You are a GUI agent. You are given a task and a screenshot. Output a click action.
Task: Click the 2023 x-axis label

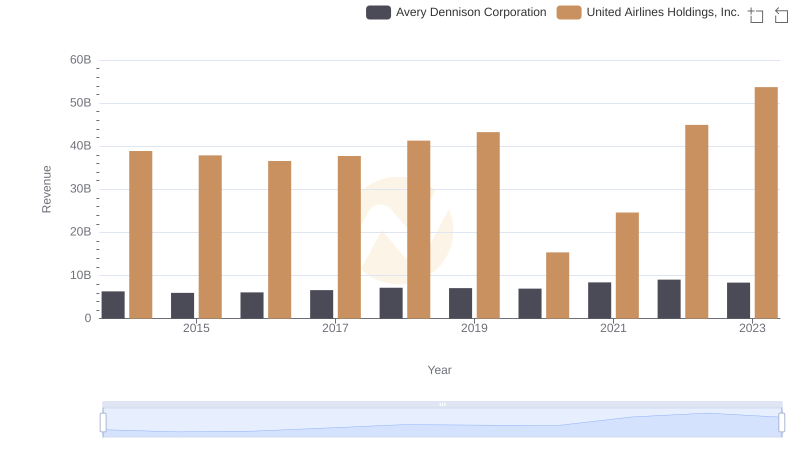tap(752, 328)
